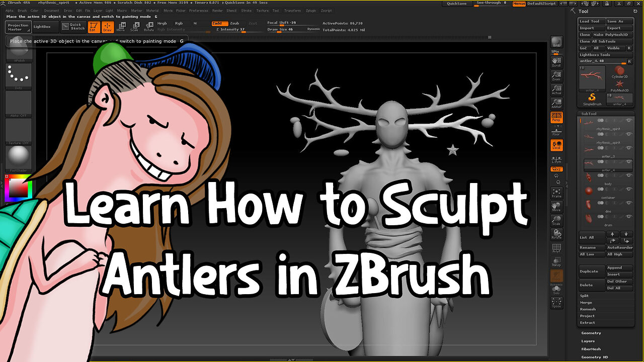
Task: Pick a color from the color picker square
Action: [19, 189]
